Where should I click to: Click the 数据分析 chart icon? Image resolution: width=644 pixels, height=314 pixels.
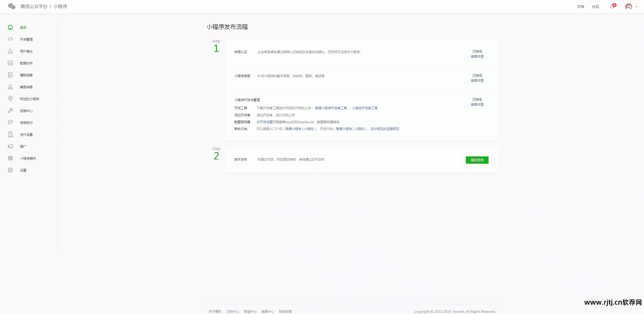[10, 63]
